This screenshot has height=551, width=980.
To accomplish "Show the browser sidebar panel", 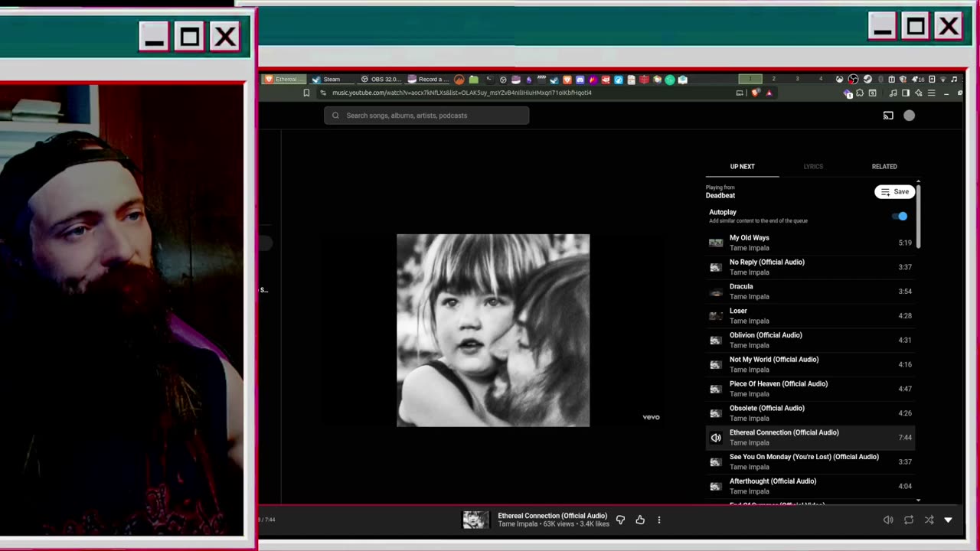I will pyautogui.click(x=906, y=93).
